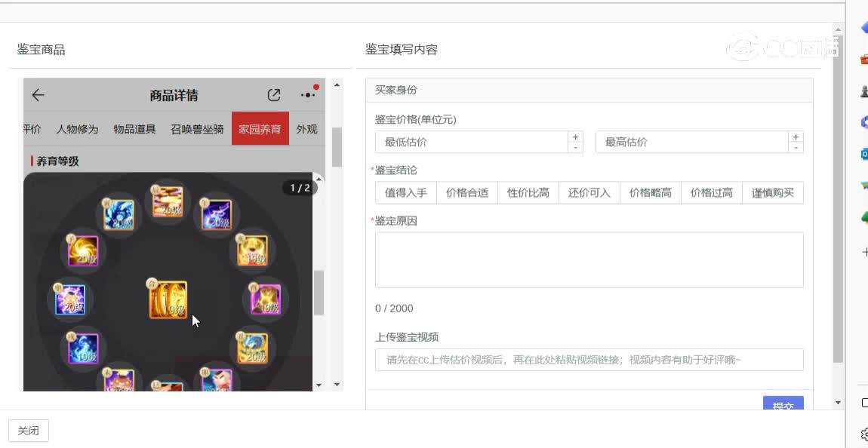The width and height of the screenshot is (868, 448).
Task: Click the back arrow in 商品详情 preview
Action: click(x=38, y=95)
